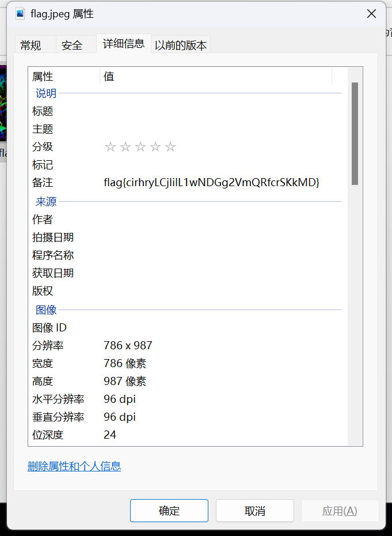Rate the file four stars

pyautogui.click(x=155, y=147)
